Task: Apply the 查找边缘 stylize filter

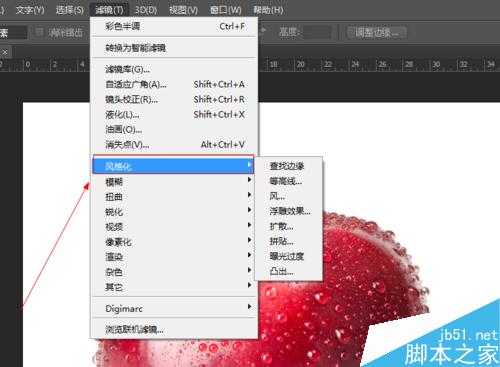Action: [x=289, y=166]
